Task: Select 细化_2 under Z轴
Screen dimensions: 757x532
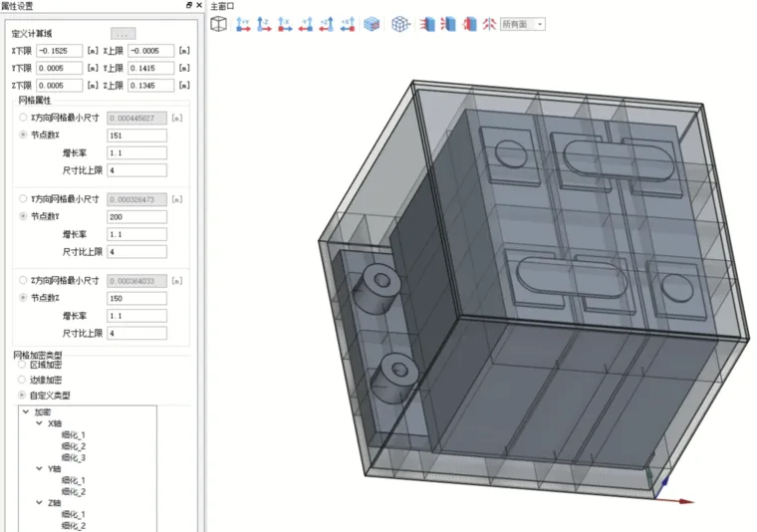Action: coord(74,526)
